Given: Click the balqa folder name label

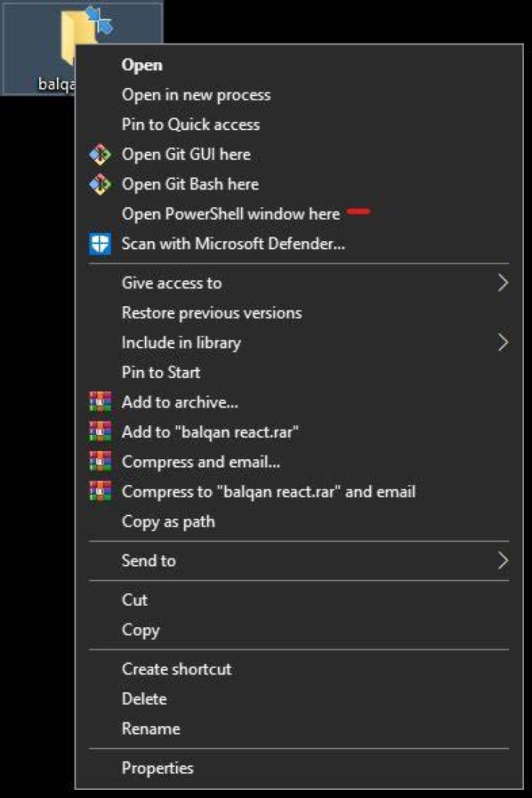Looking at the screenshot, I should coord(56,84).
